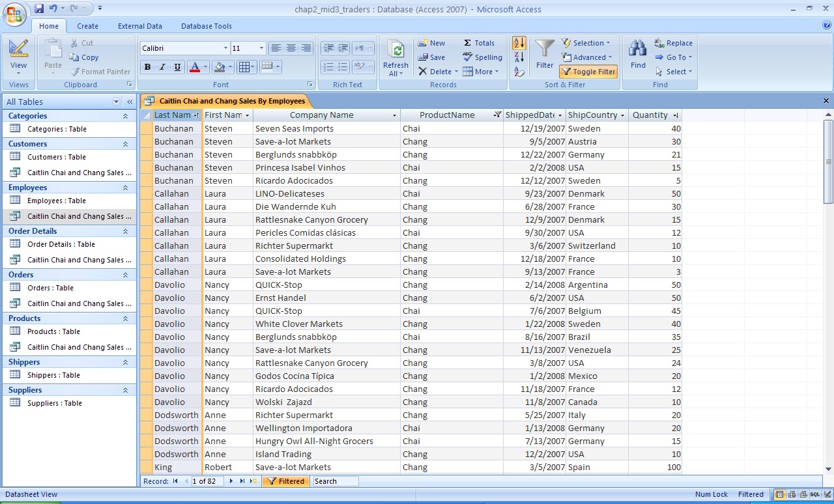The height and width of the screenshot is (504, 834).
Task: Switch to External Data tab
Action: 139,26
